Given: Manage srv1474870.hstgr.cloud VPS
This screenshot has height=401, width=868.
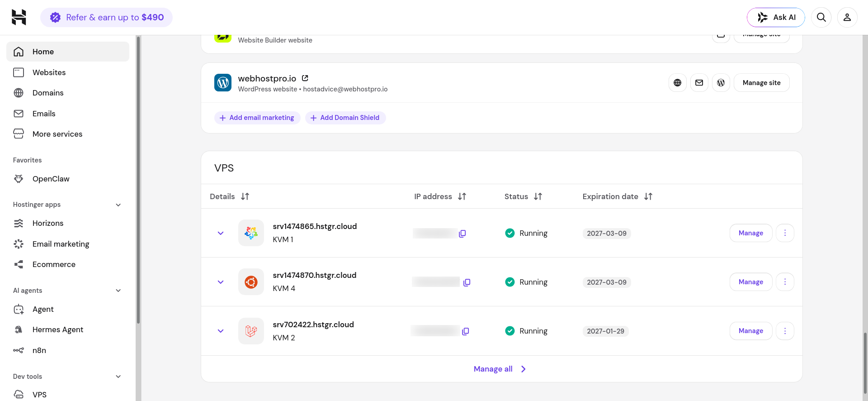Looking at the screenshot, I should tap(751, 282).
